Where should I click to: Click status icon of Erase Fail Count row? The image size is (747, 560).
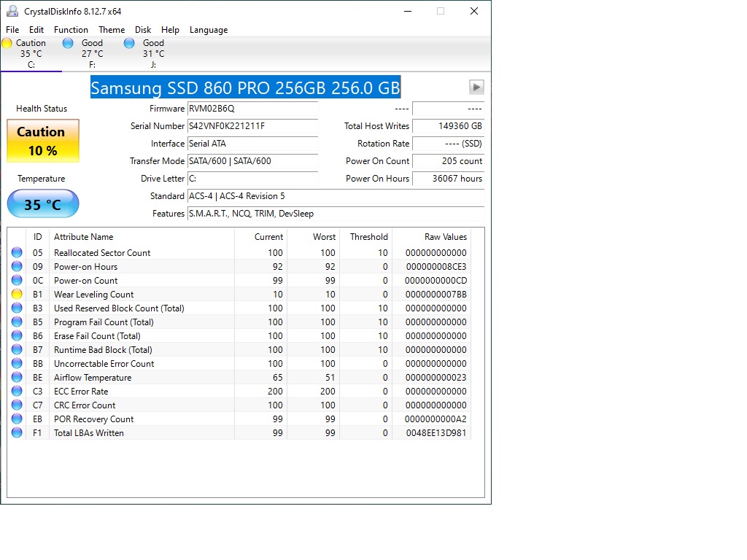click(x=17, y=335)
